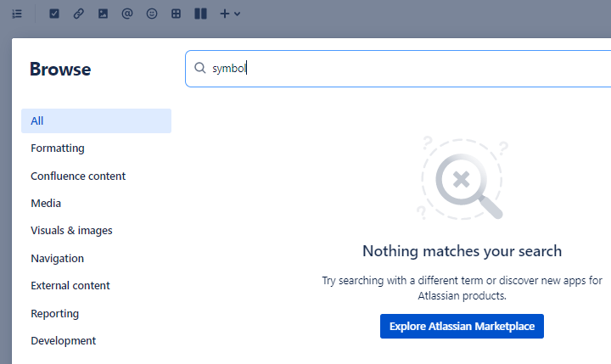Viewport: 611px width, 364px height.
Task: Click Explore Atlassian Marketplace button
Action: pos(462,326)
